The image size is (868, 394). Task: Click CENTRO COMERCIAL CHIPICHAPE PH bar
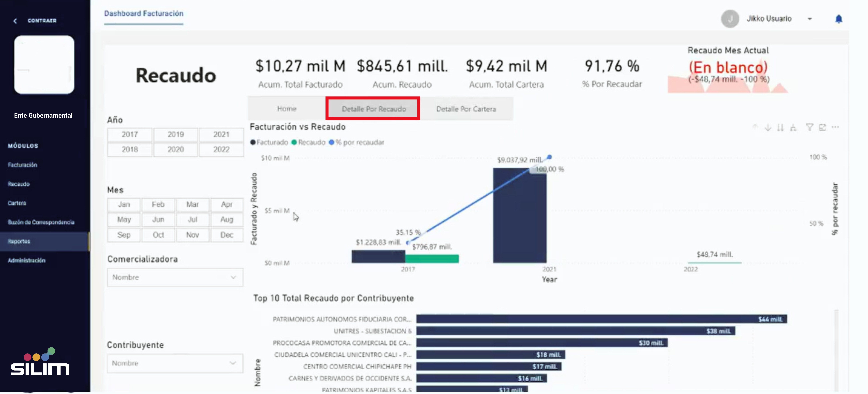[x=489, y=366]
